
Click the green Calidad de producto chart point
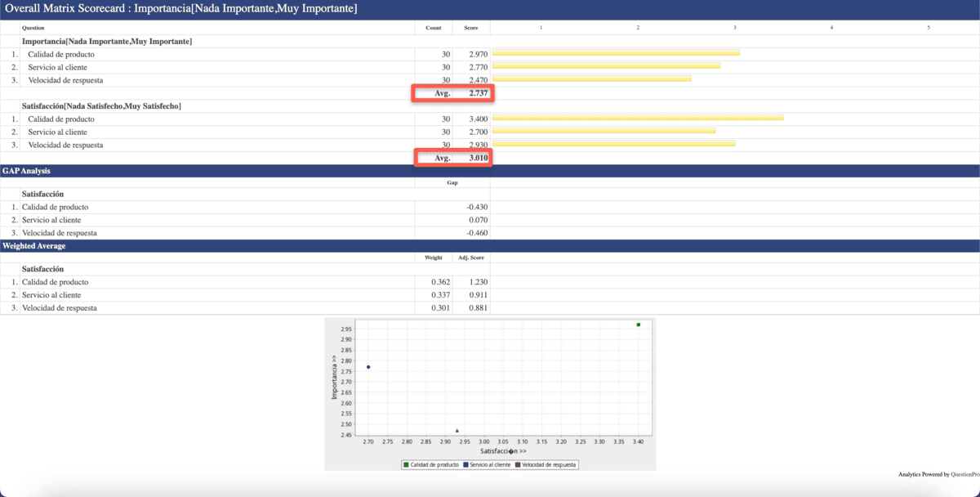[x=639, y=325]
